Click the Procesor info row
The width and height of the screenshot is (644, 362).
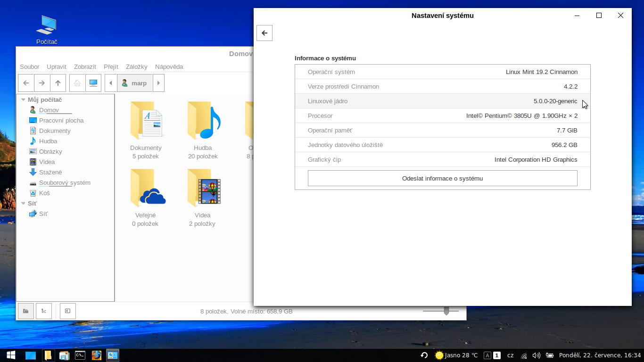click(442, 116)
